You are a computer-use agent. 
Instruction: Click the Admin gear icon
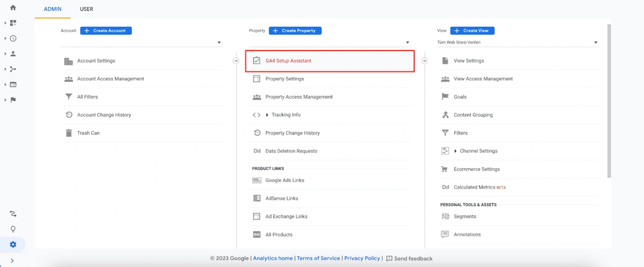click(x=13, y=244)
